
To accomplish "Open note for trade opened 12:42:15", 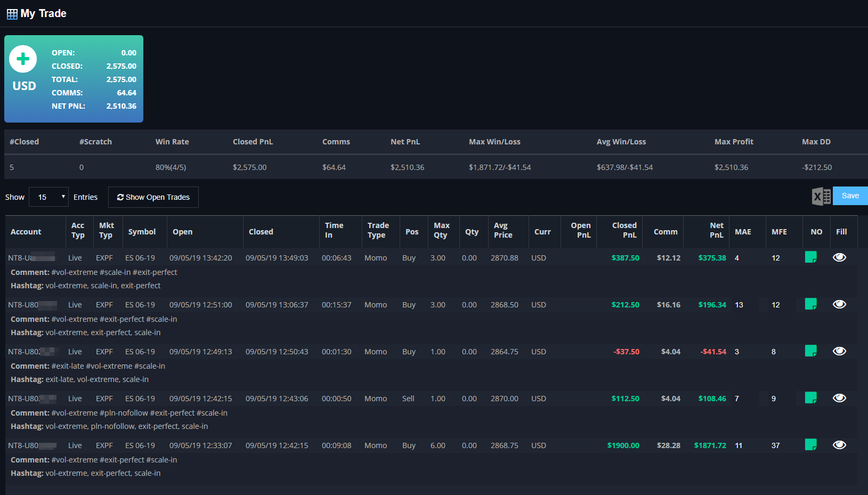I will (810, 398).
